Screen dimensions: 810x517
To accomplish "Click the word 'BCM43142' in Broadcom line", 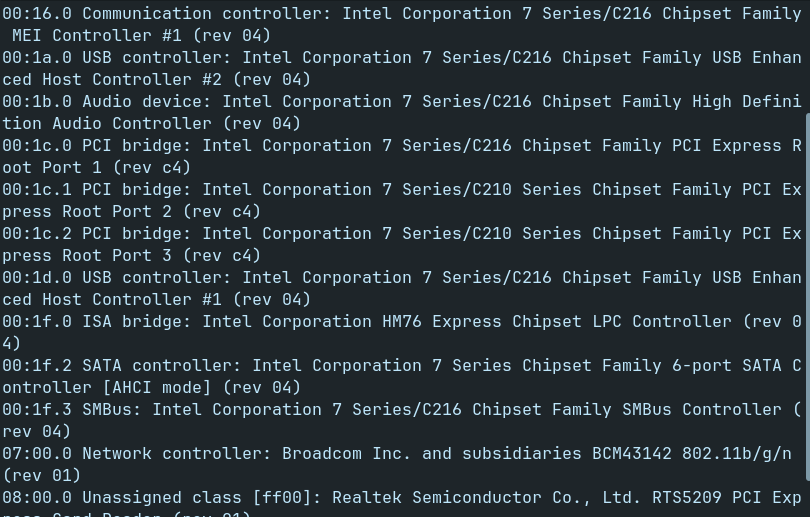I will tap(632, 453).
